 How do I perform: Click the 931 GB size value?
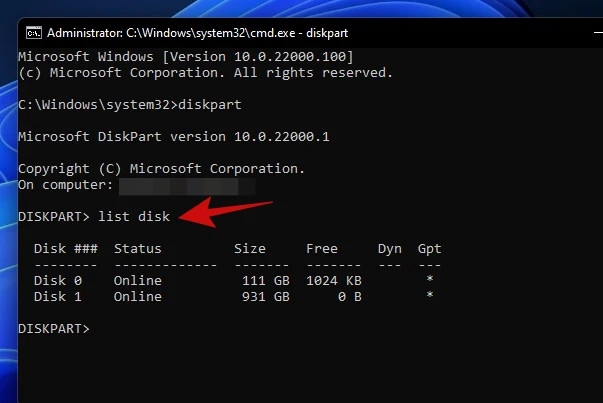click(266, 297)
